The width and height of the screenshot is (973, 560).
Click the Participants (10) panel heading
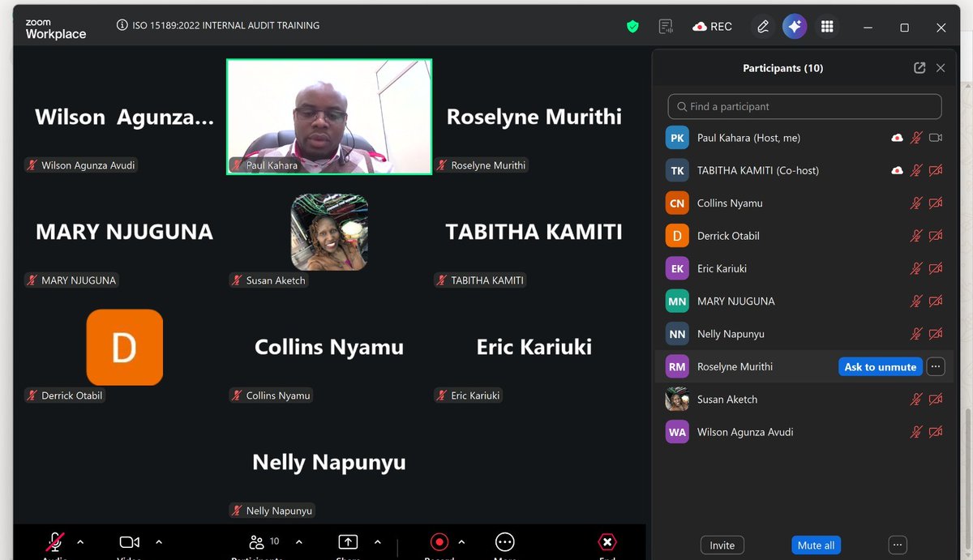tap(782, 68)
